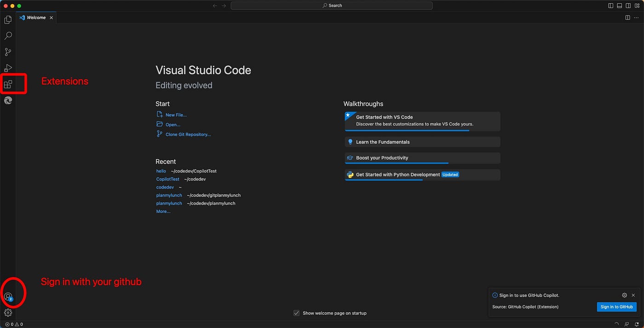Dismiss the GitHub Copilot notification

[x=633, y=295]
